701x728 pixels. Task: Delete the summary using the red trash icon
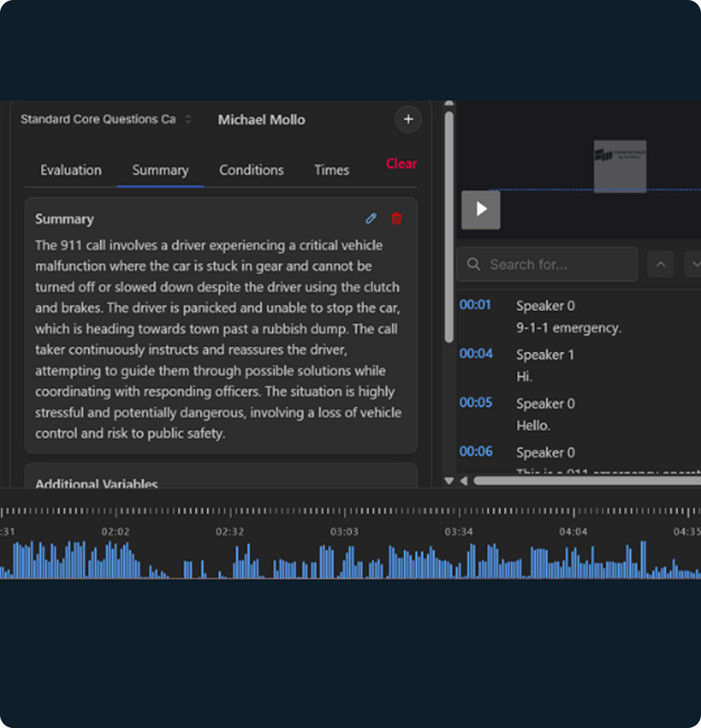pos(396,219)
